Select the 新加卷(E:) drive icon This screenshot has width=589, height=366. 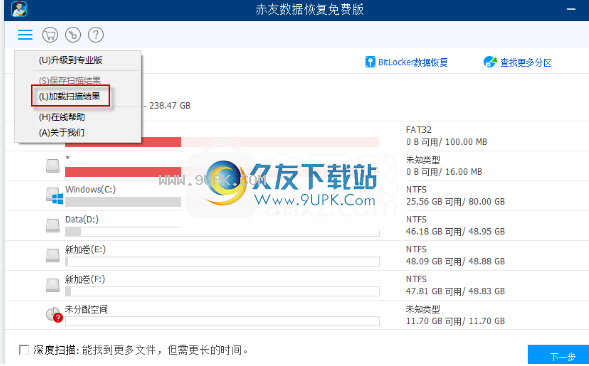click(x=53, y=256)
